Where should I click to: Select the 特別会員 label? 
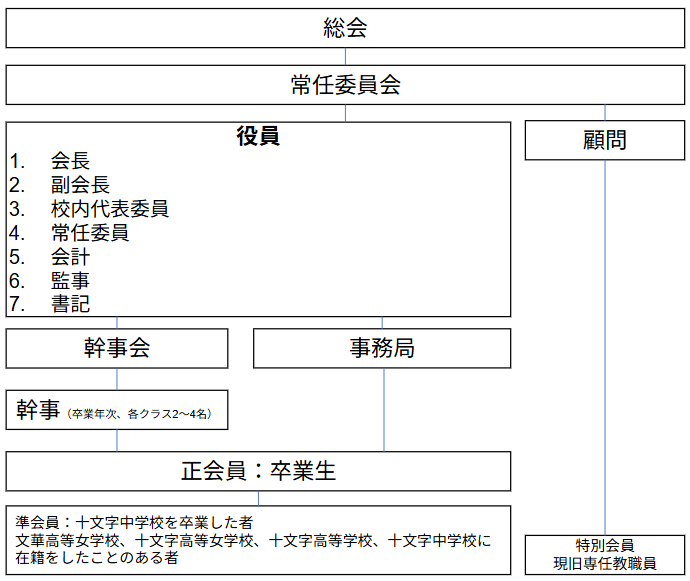pyautogui.click(x=605, y=546)
